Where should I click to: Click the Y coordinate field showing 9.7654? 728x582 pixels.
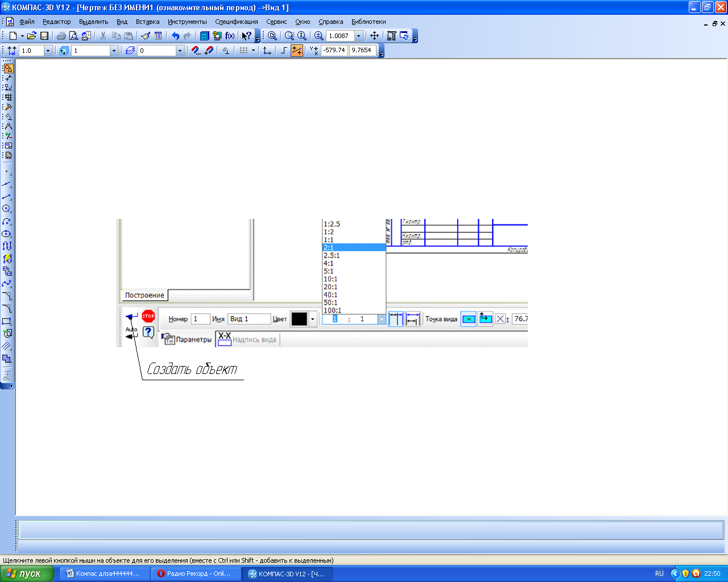point(363,50)
